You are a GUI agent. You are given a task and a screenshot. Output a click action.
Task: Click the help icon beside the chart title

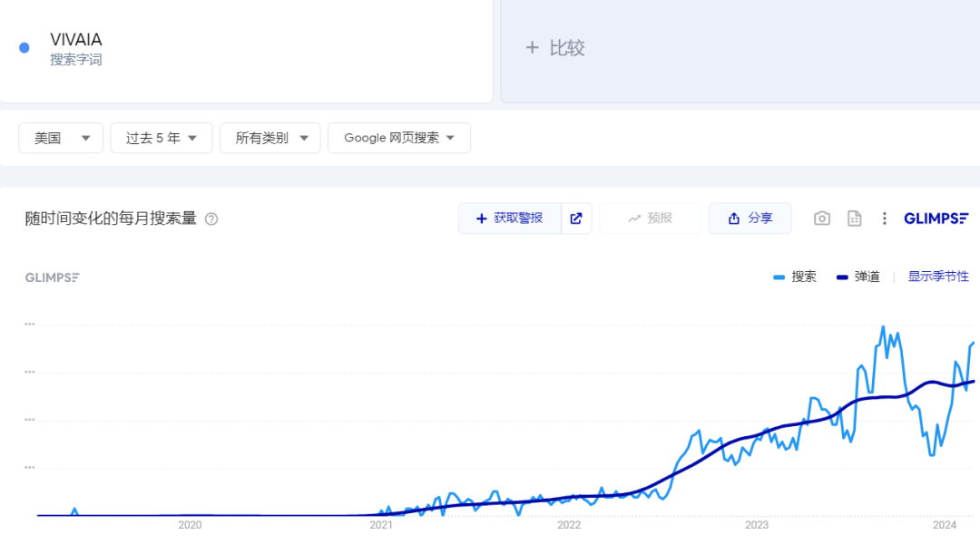coord(211,219)
